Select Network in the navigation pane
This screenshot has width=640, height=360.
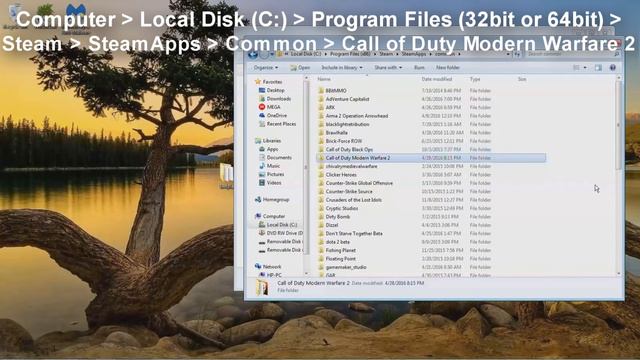(x=268, y=267)
